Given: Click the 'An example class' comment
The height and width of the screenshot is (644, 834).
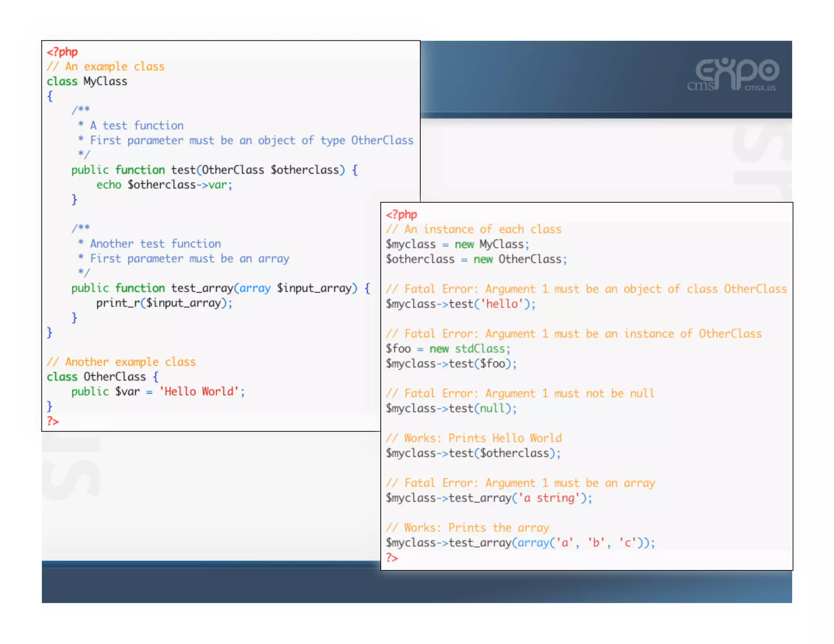Looking at the screenshot, I should pyautogui.click(x=105, y=66).
